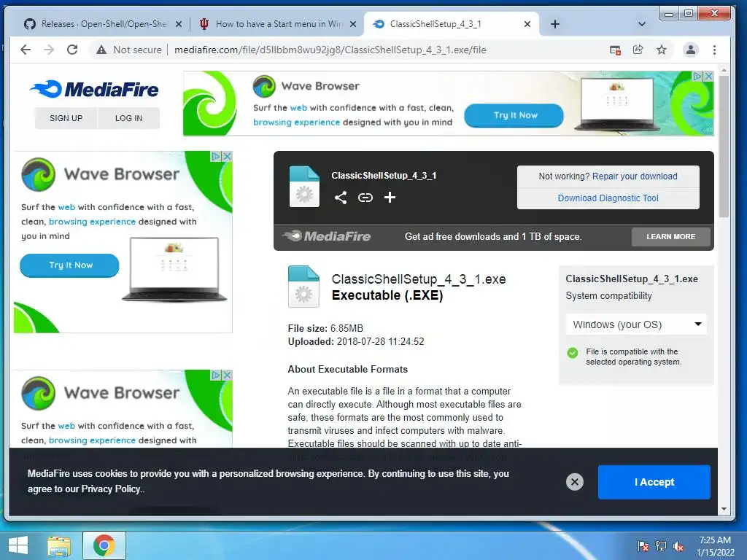Click the scrollbar down arrow
Image resolution: width=747 pixels, height=560 pixels.
pos(724,509)
